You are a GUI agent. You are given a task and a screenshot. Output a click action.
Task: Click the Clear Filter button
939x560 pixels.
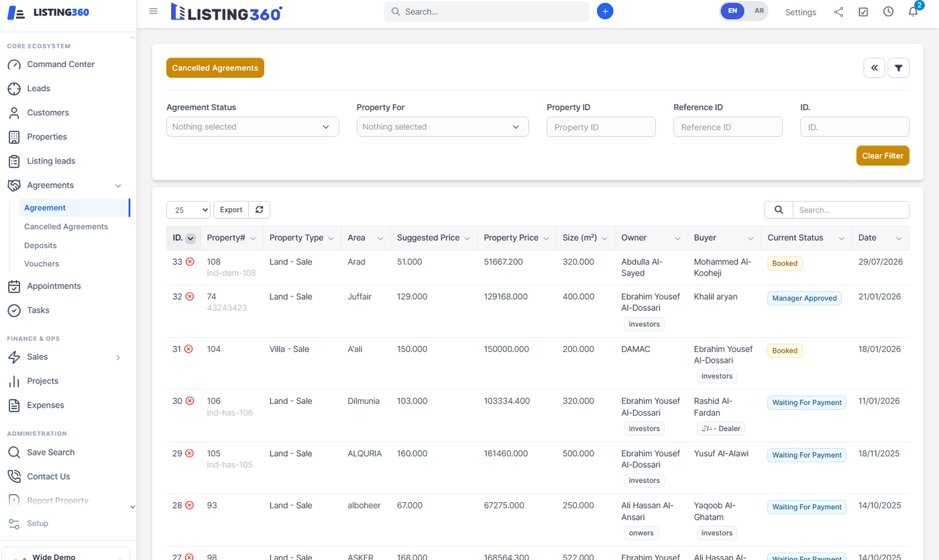883,156
